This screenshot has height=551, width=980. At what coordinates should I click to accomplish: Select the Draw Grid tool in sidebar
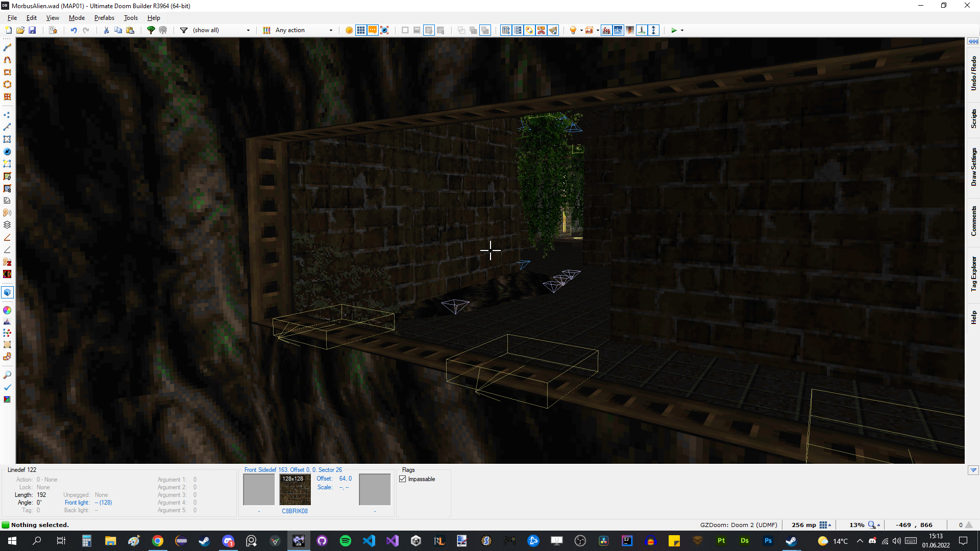coord(7,96)
